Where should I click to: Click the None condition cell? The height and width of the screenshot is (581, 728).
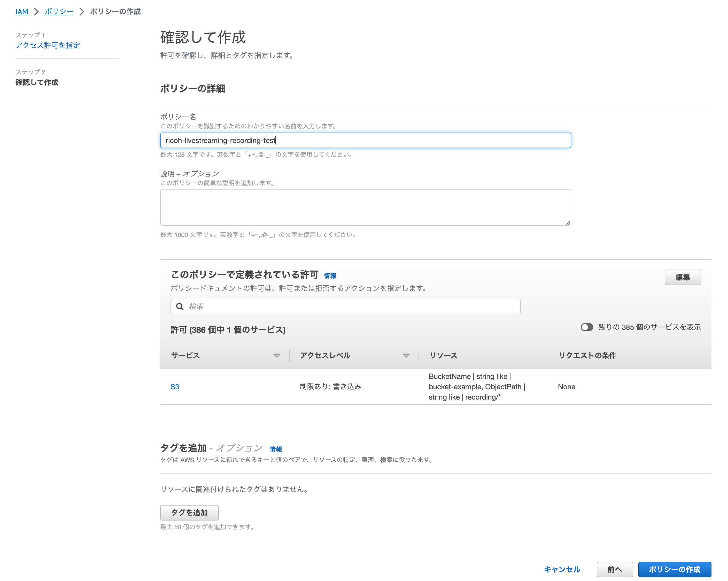click(566, 386)
